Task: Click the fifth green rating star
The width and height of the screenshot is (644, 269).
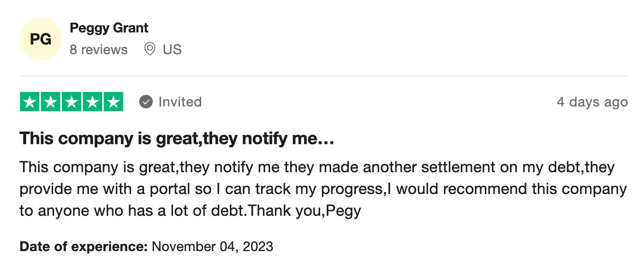Action: [x=113, y=102]
